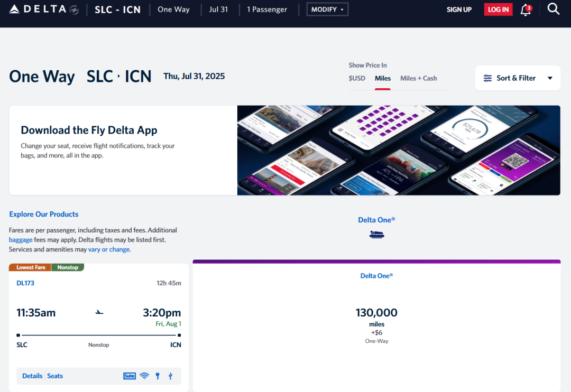Click the Fly Delta App banner image
This screenshot has height=392, width=571.
[399, 151]
